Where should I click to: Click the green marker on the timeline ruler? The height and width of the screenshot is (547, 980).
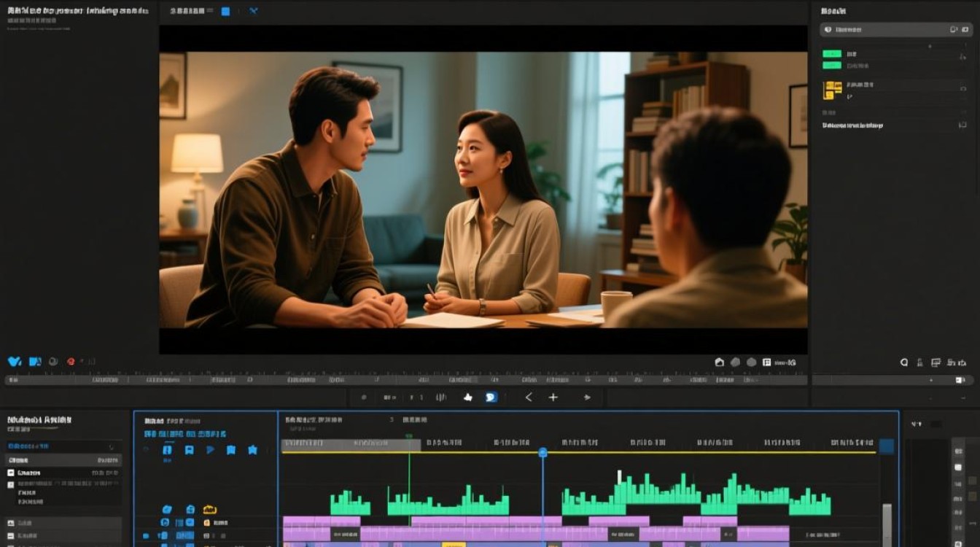pos(409,438)
